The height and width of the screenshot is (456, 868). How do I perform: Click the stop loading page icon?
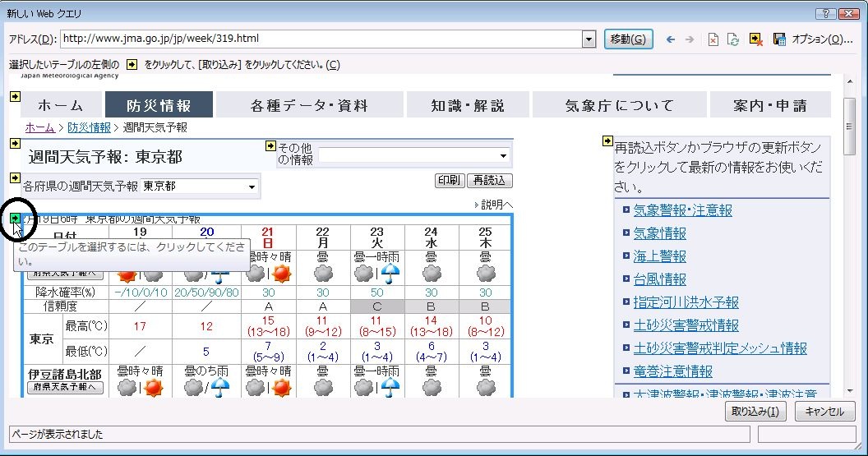click(x=713, y=39)
